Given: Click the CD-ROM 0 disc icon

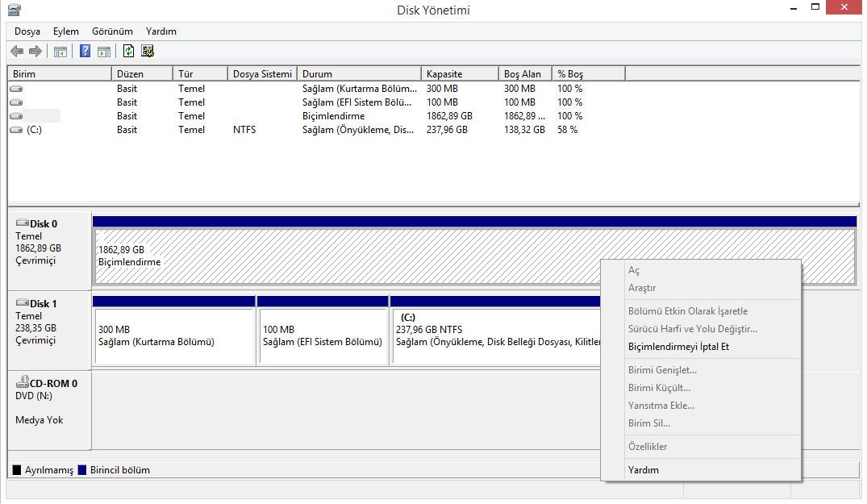Looking at the screenshot, I should tap(22, 381).
